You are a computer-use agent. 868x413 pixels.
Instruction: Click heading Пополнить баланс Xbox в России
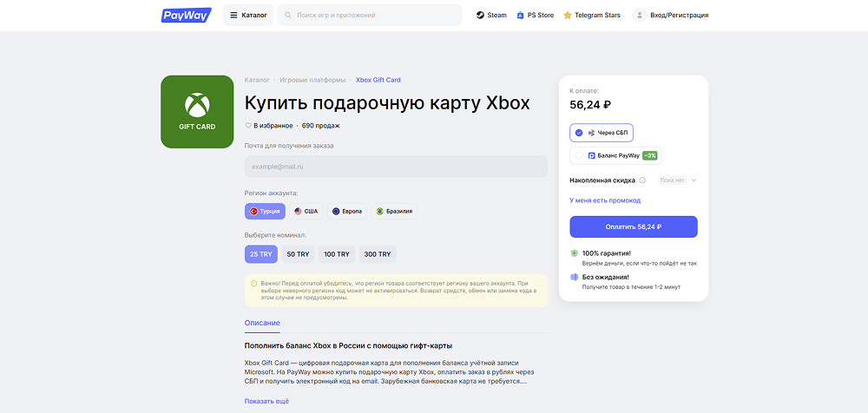pyautogui.click(x=348, y=346)
